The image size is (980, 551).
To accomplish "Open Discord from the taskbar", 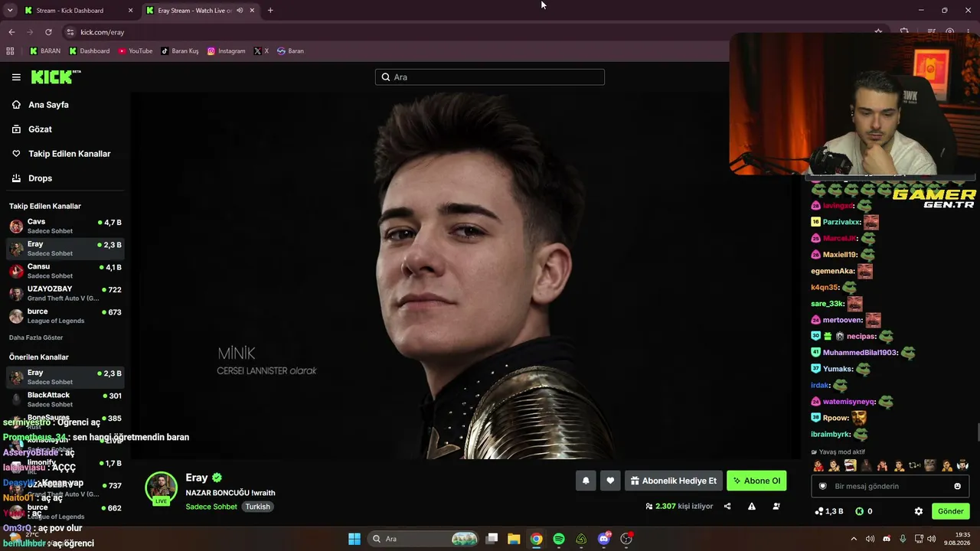I will (604, 539).
